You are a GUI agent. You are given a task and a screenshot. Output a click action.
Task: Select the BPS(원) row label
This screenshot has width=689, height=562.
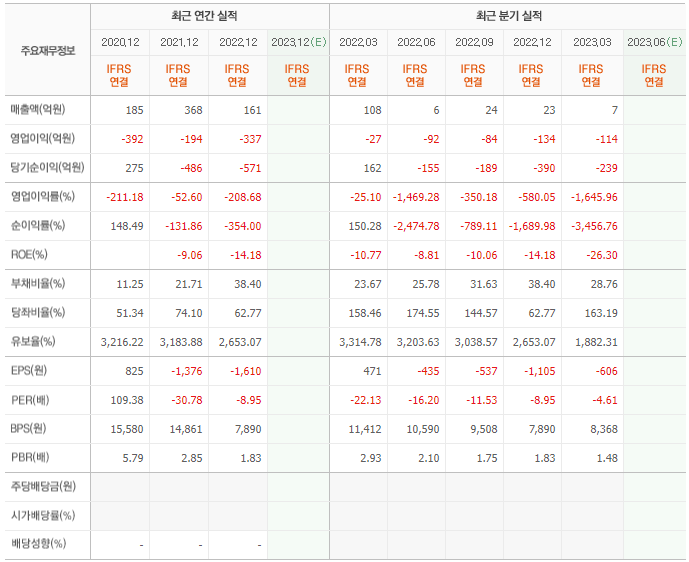[29, 428]
